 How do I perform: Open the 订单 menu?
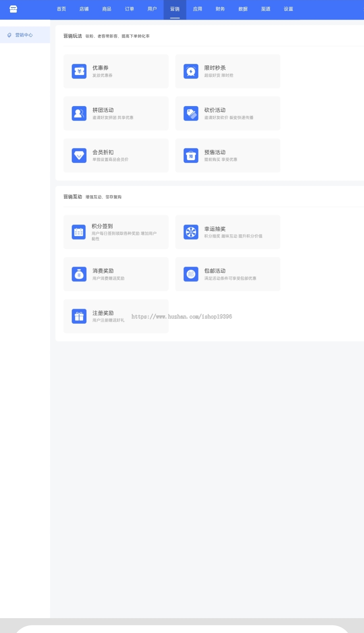click(x=129, y=9)
